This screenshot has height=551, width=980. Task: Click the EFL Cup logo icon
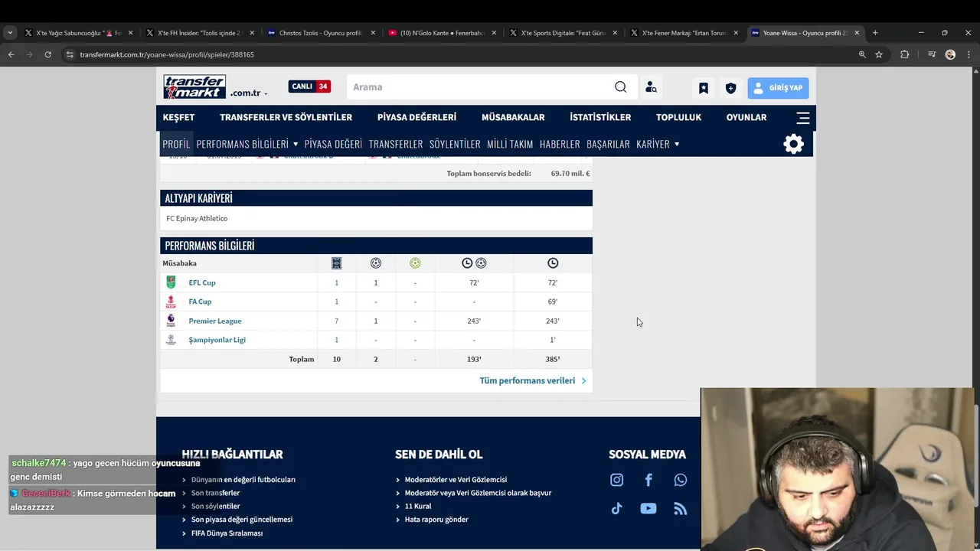tap(171, 282)
